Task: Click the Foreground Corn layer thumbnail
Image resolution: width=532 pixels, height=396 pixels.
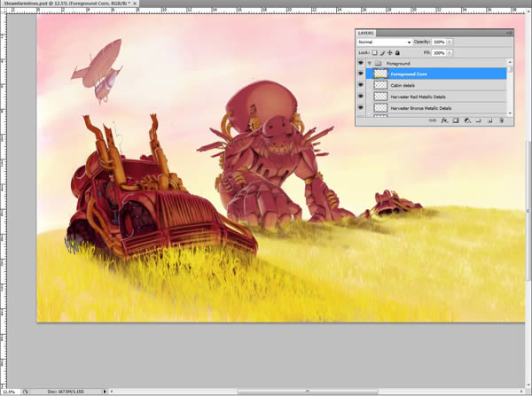Action: [380, 74]
